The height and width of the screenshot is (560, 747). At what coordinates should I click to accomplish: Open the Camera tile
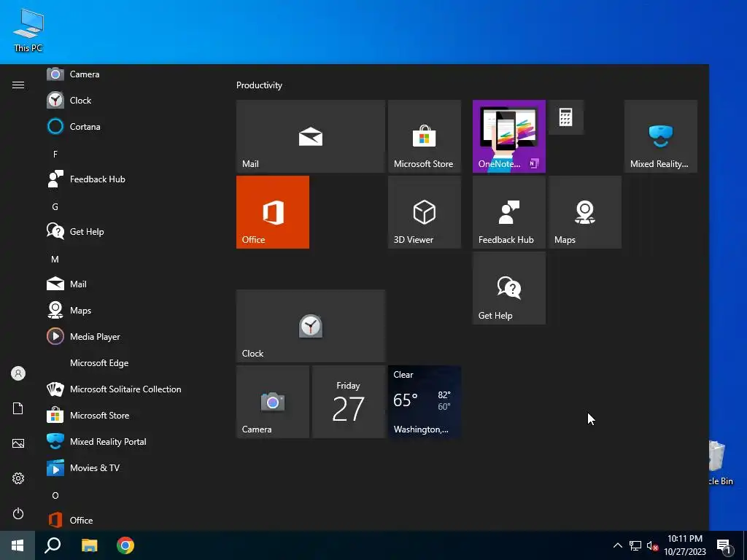(273, 402)
